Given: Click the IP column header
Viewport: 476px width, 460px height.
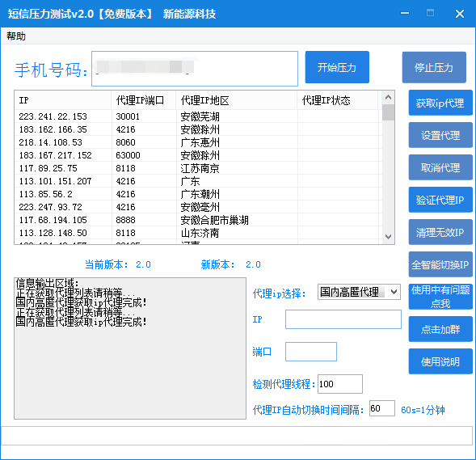Looking at the screenshot, I should (62, 100).
